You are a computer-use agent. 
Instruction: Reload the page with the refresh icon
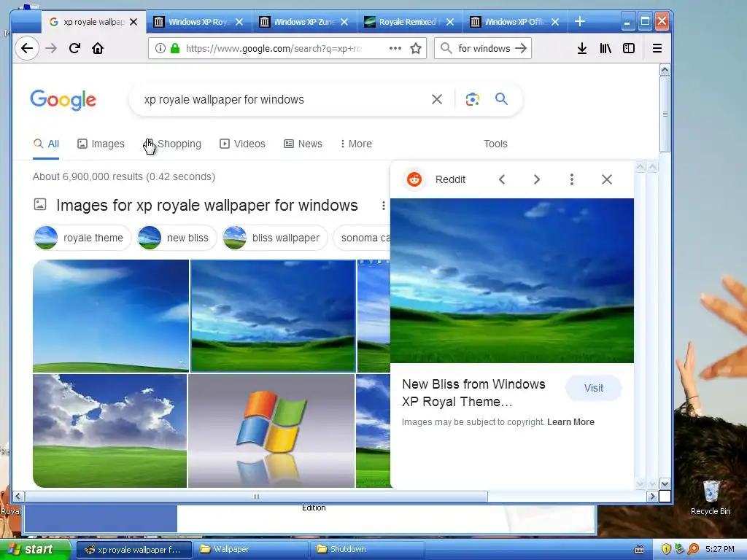(x=74, y=48)
